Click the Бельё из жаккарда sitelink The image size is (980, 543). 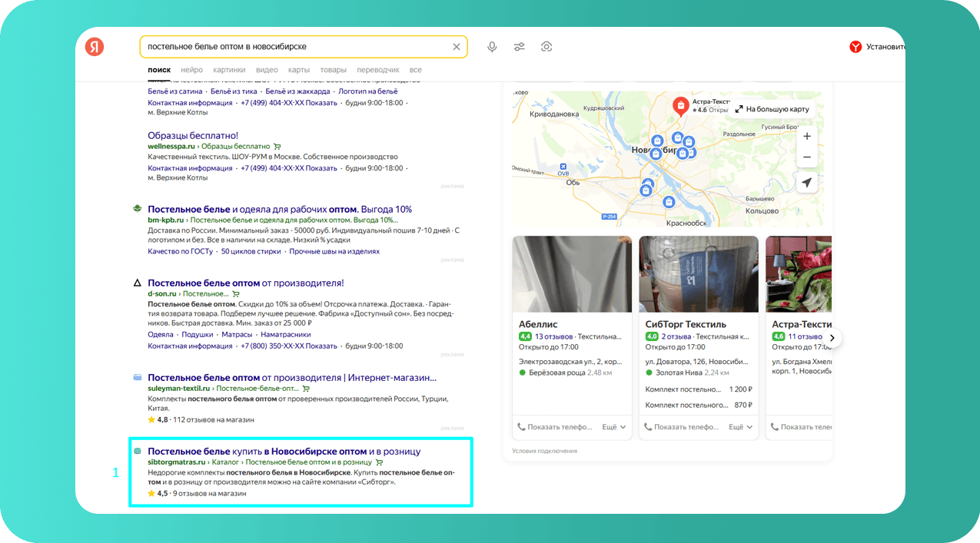[x=297, y=91]
